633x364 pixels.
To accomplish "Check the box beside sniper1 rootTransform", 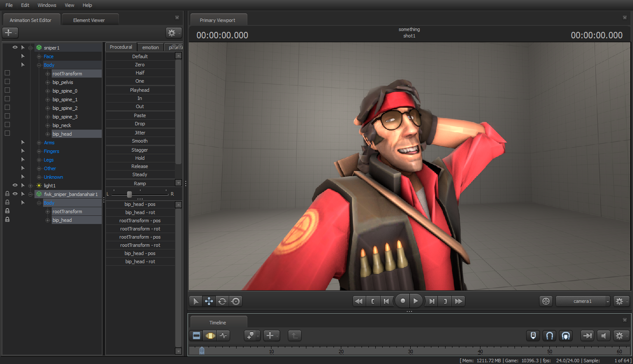I will click(x=7, y=73).
